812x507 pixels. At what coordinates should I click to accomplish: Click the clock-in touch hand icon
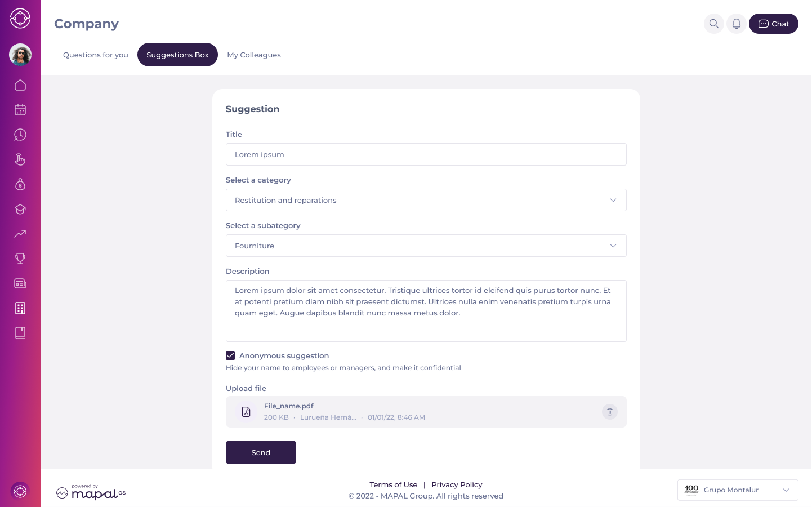[20, 159]
